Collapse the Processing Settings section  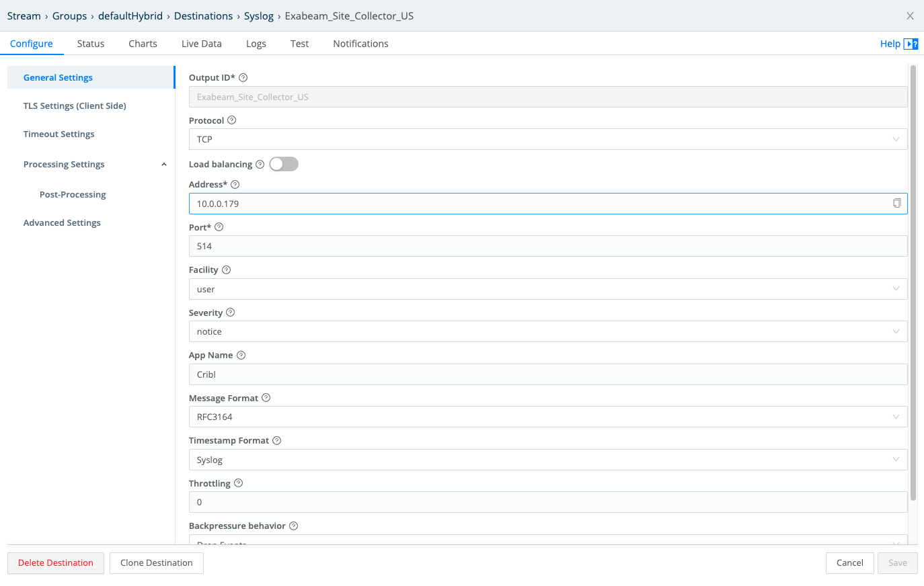click(163, 164)
